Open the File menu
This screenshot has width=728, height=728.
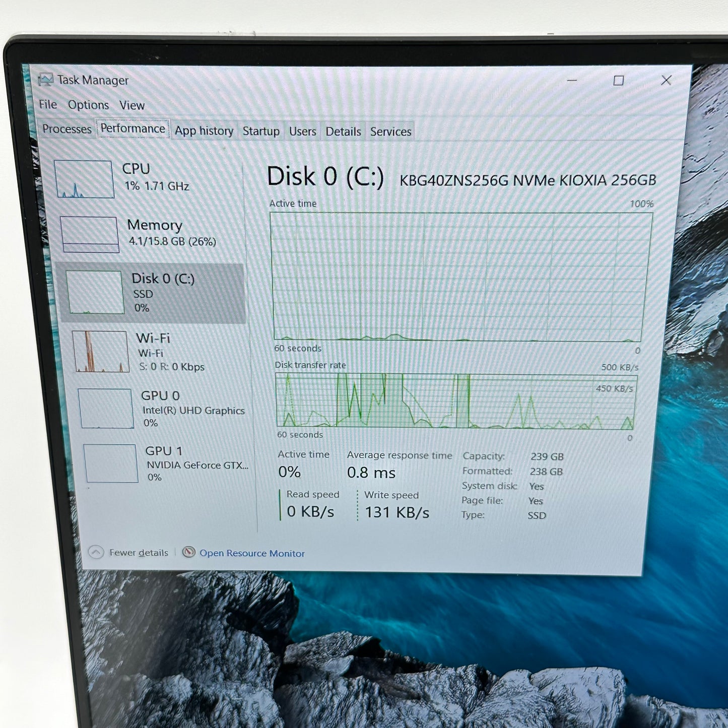pos(48,104)
